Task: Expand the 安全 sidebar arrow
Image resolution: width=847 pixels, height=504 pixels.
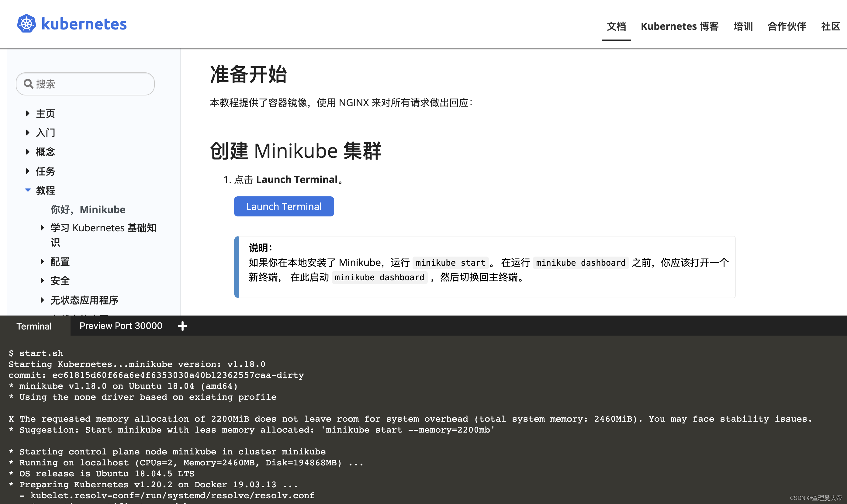Action: pyautogui.click(x=42, y=281)
